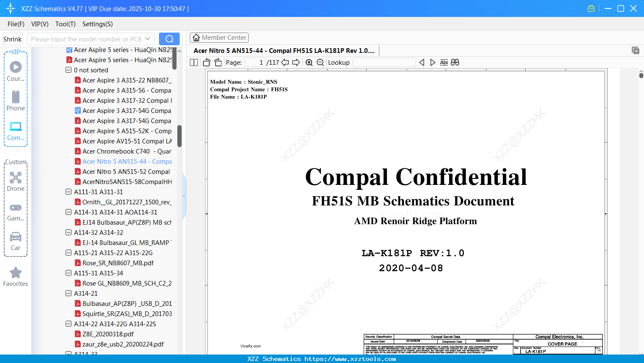This screenshot has width=644, height=363.
Task: Collapse the "A111-31 A311-31" folder
Action: pos(69,192)
